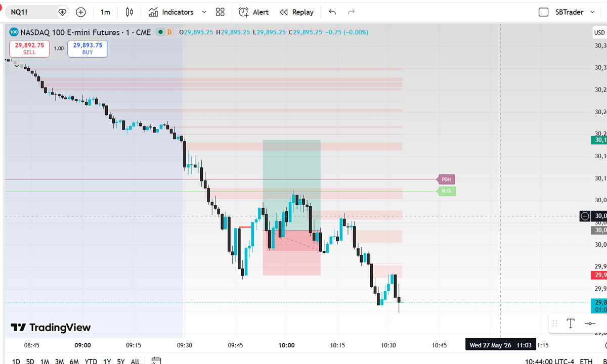Set the date range to 1M
The image size is (607, 364).
[45, 361]
